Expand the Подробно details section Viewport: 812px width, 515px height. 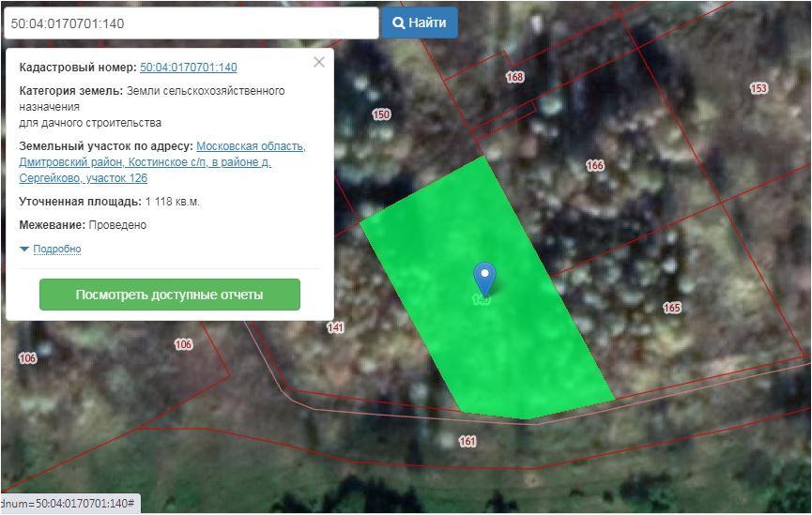tap(56, 250)
